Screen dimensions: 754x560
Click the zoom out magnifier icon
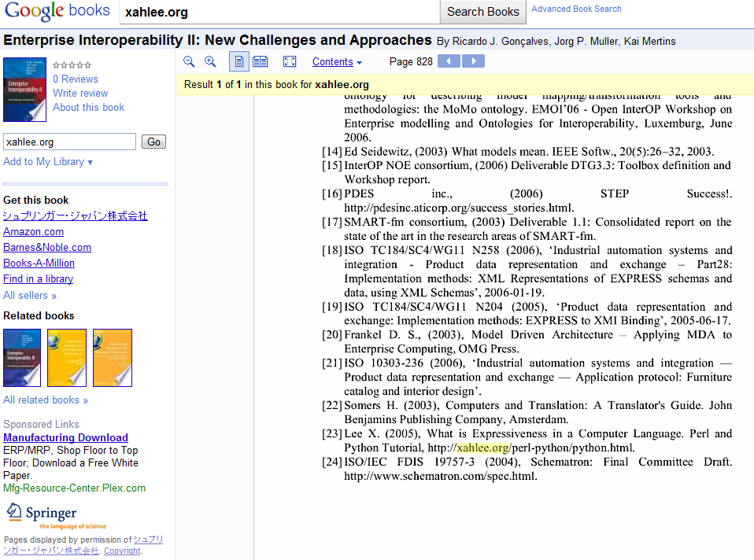189,61
